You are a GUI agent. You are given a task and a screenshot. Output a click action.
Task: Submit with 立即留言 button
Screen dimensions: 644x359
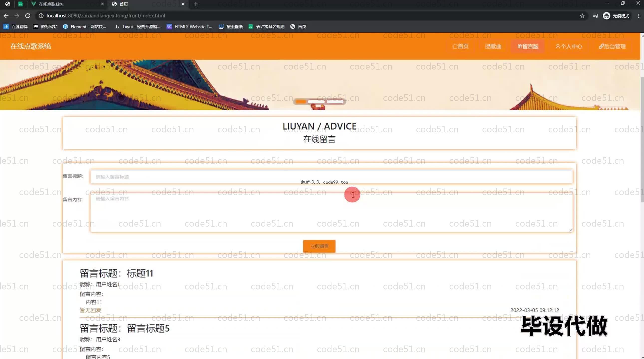pos(319,246)
